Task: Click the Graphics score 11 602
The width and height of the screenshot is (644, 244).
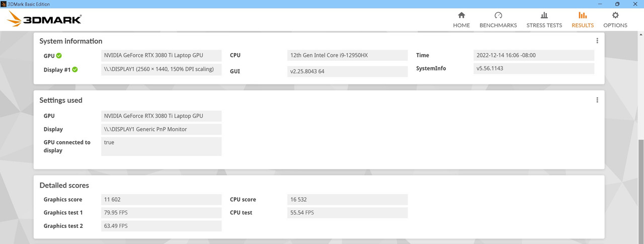Action: point(161,200)
